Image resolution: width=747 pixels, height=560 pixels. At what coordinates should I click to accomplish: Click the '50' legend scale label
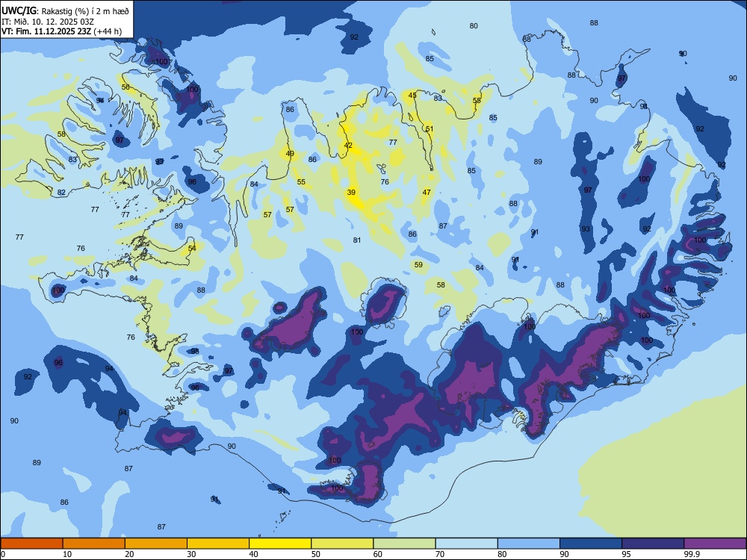pyautogui.click(x=316, y=554)
